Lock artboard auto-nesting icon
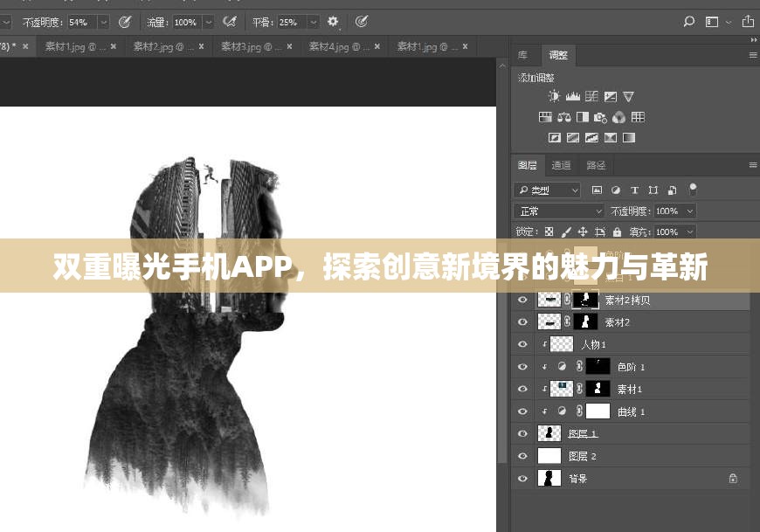 600,232
